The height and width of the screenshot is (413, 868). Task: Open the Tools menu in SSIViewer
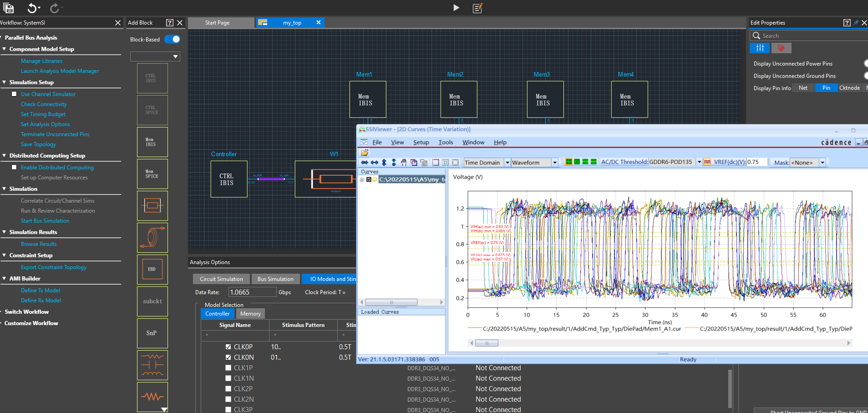(x=446, y=143)
